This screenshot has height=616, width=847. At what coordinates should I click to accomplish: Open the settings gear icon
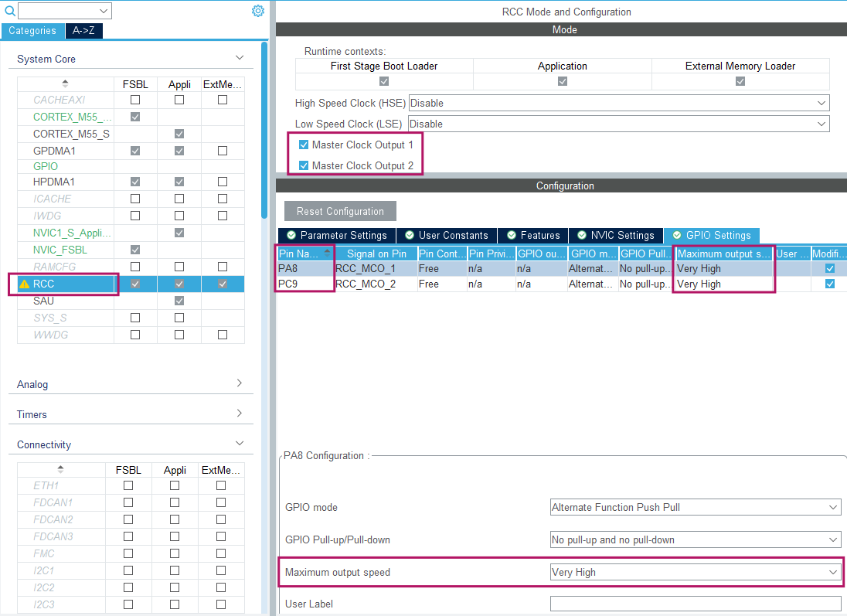[x=258, y=10]
